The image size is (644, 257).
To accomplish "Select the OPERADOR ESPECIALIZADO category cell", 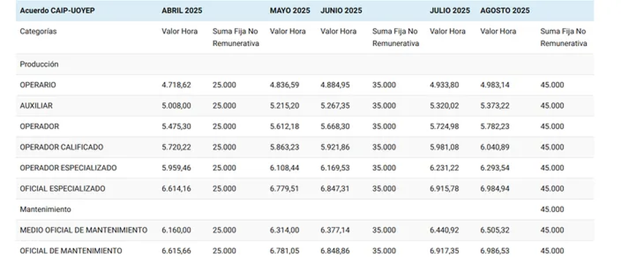I will click(x=68, y=168).
